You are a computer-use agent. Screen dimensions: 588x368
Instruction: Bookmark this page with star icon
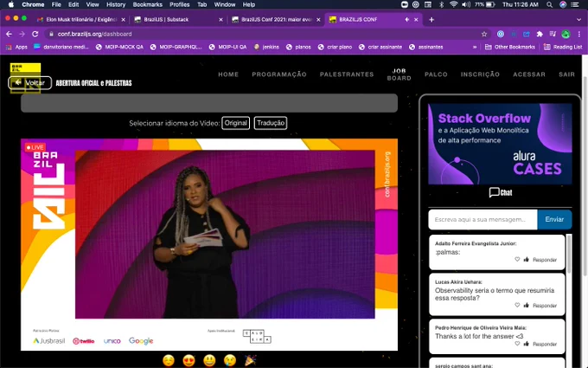pyautogui.click(x=484, y=34)
